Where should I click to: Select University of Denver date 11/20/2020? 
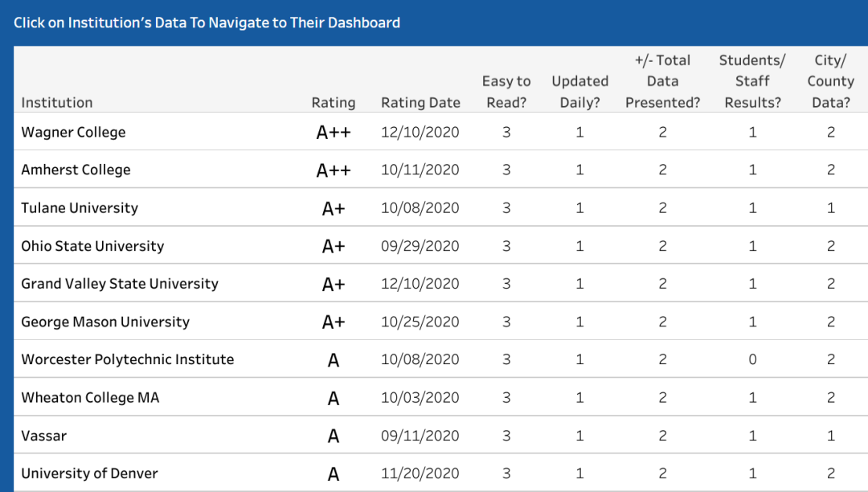pos(420,474)
